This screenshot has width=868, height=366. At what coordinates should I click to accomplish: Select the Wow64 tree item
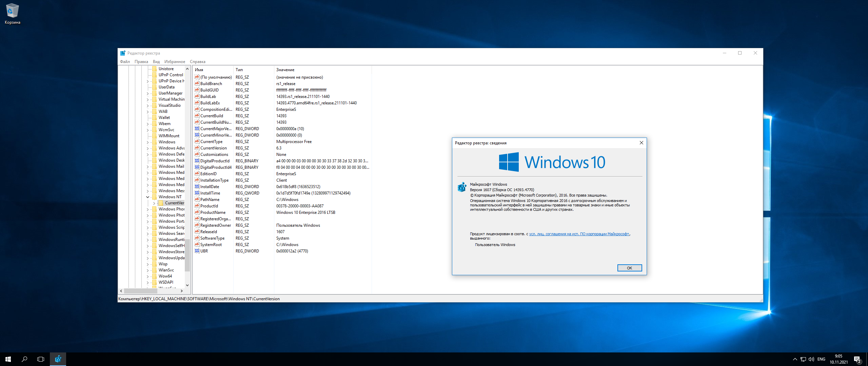coord(165,276)
